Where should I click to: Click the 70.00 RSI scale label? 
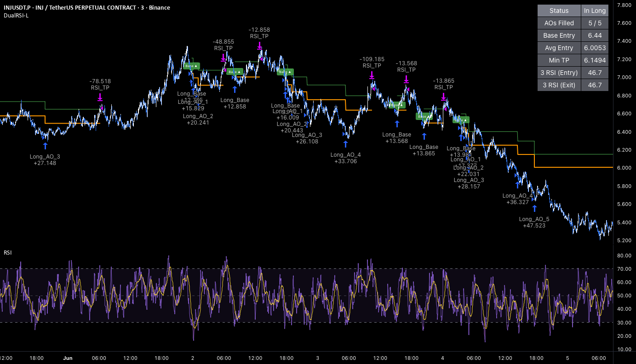pyautogui.click(x=624, y=269)
